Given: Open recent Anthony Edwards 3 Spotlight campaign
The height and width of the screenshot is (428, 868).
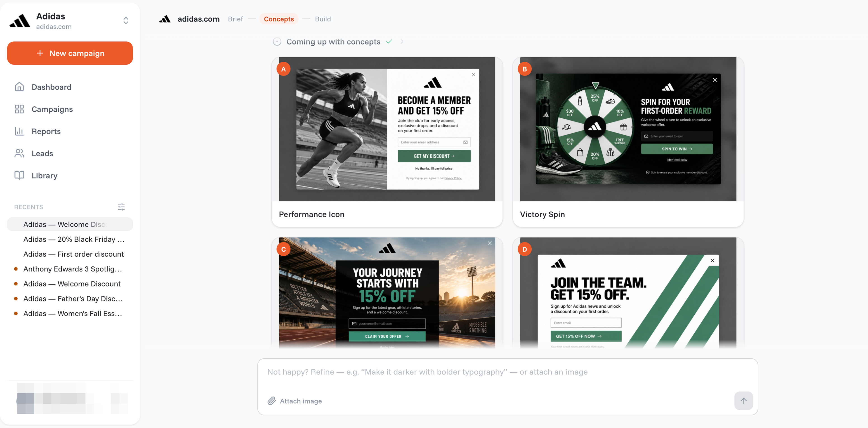Looking at the screenshot, I should pyautogui.click(x=72, y=269).
